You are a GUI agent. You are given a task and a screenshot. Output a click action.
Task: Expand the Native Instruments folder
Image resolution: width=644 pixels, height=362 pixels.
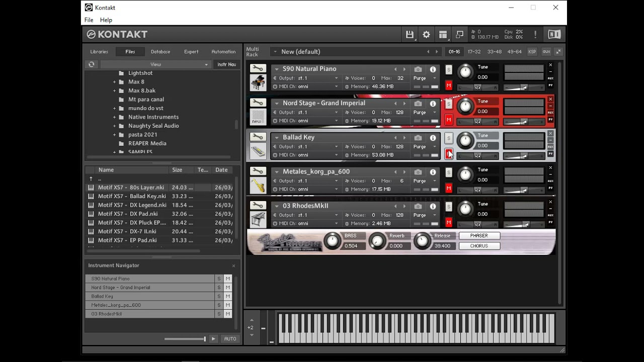pos(115,117)
